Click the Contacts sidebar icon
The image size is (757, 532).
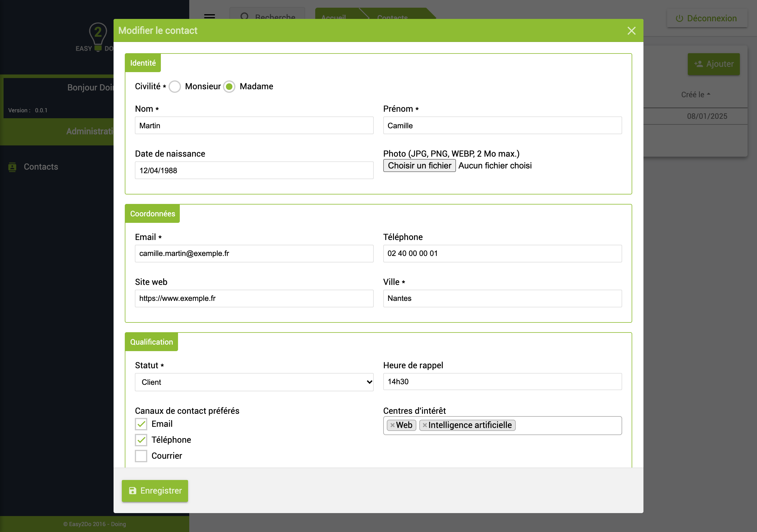coord(12,167)
